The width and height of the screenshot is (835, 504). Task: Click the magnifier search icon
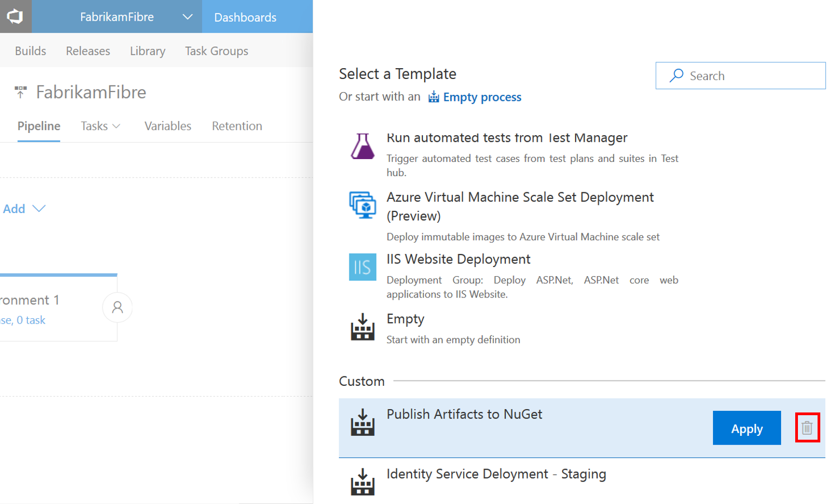tap(676, 75)
